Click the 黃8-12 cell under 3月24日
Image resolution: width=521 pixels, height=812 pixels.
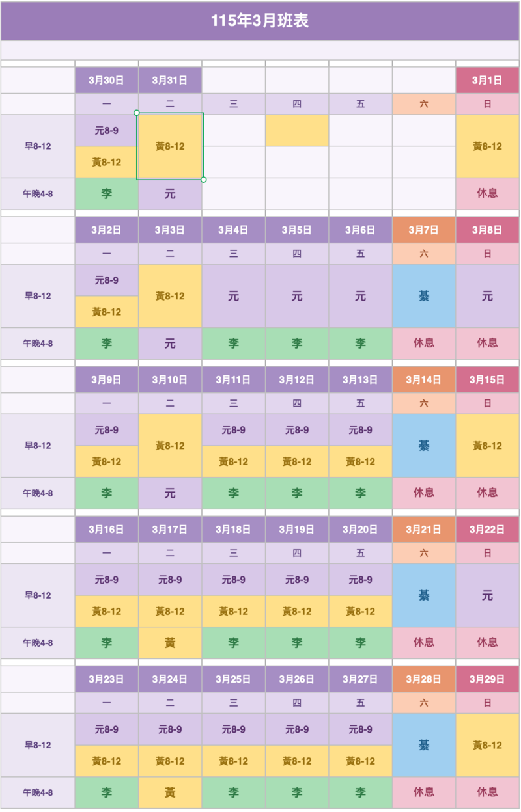170,761
